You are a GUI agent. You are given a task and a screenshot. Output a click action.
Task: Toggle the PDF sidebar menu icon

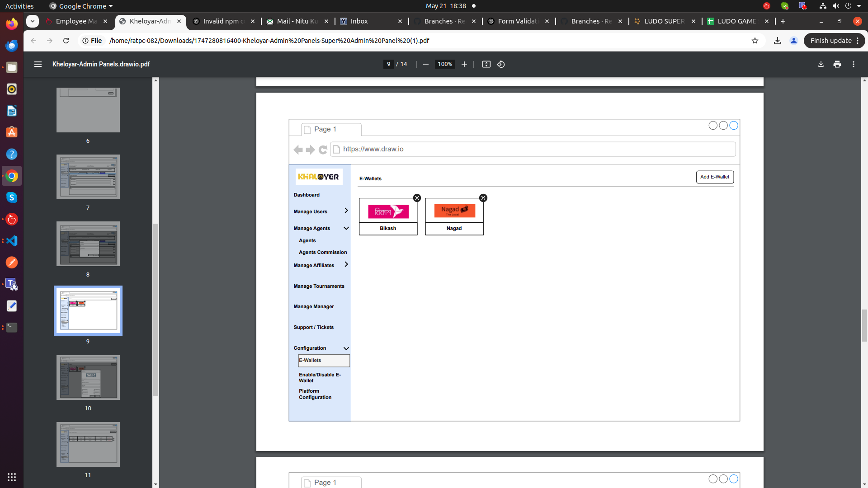coord(38,64)
